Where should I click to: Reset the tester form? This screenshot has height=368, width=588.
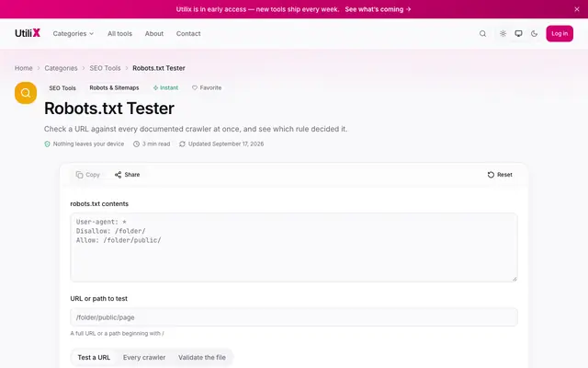(x=500, y=175)
